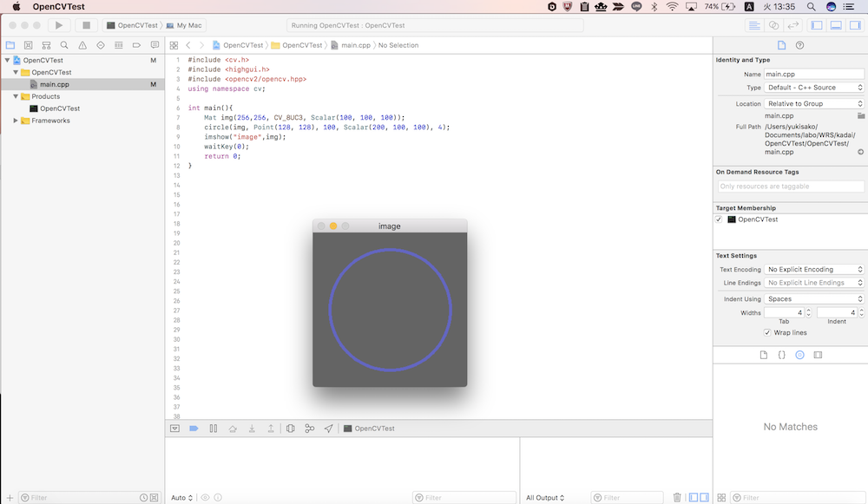This screenshot has height=504, width=868.
Task: Open the Location dropdown Relative to Group
Action: click(814, 103)
